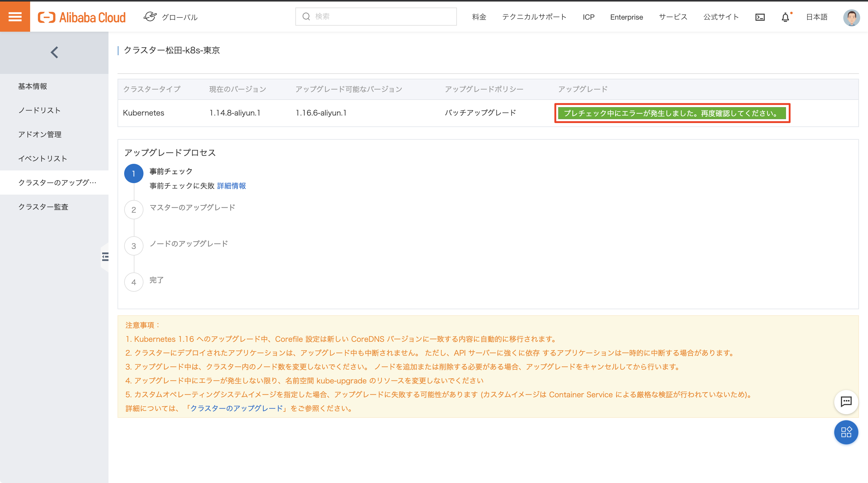Open the クラスターのアップグレード documentation link

[237, 408]
